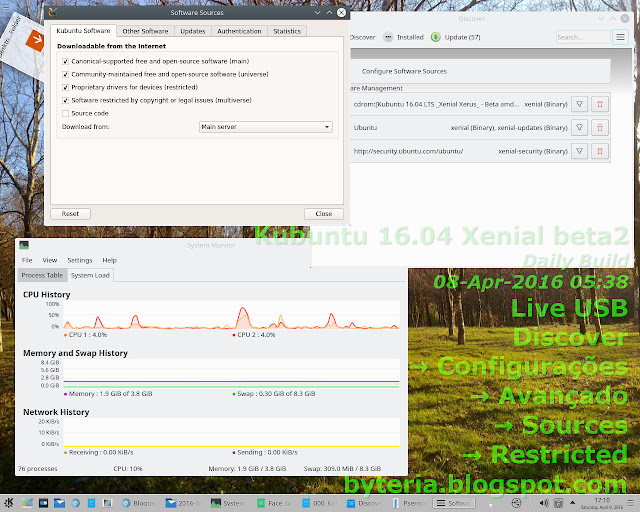Click the Blogger taskbar entry
640x512 pixels.
click(x=139, y=503)
